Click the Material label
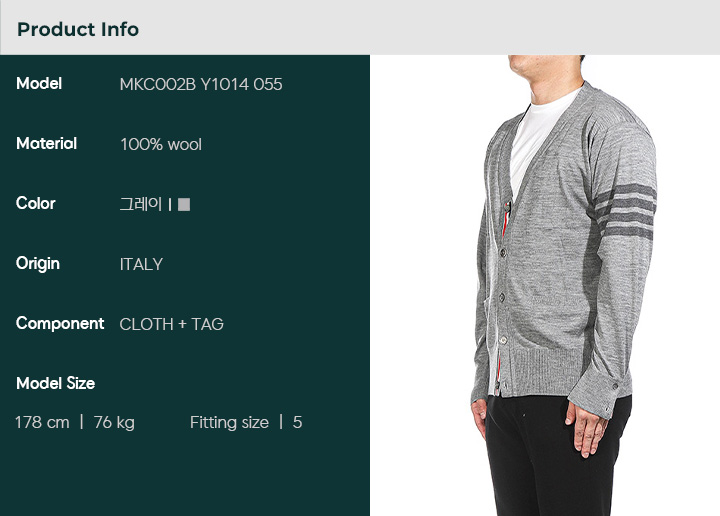Screen dimensions: 720x516 tap(46, 144)
